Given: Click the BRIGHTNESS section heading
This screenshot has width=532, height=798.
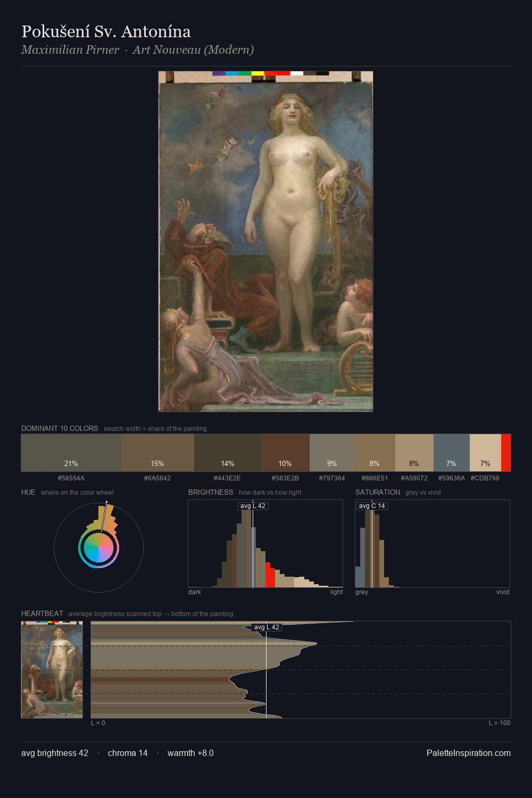Looking at the screenshot, I should click(x=211, y=492).
